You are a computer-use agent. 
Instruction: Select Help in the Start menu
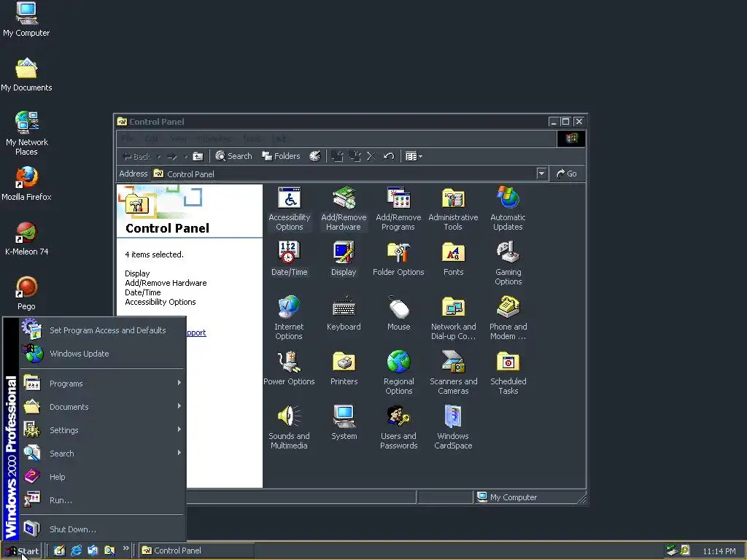pyautogui.click(x=102, y=477)
